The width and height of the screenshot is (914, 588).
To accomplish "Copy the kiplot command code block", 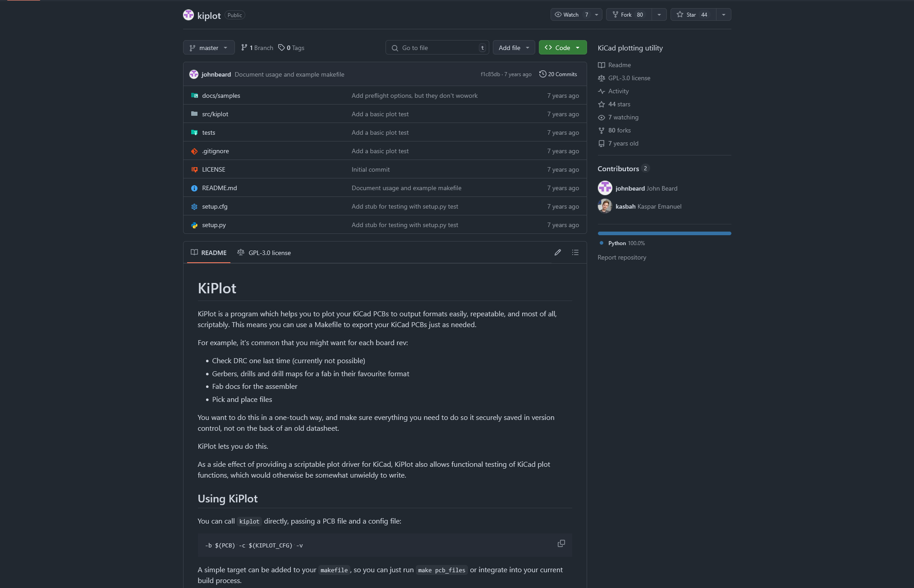I will [561, 543].
